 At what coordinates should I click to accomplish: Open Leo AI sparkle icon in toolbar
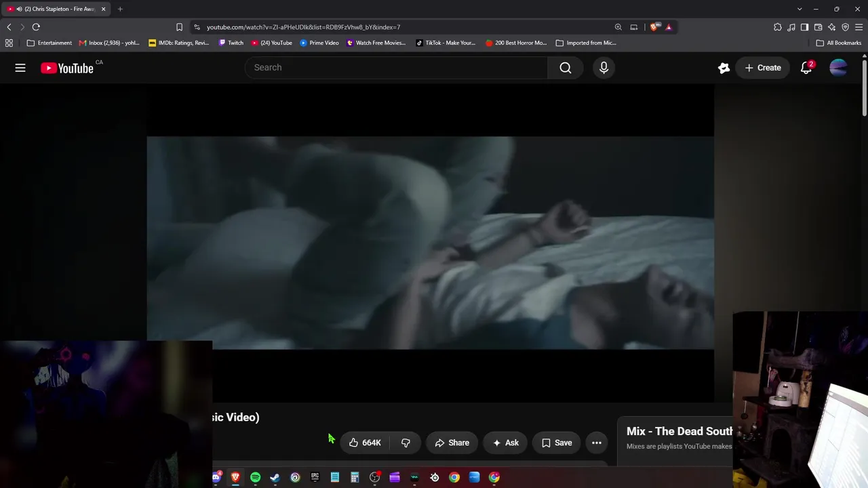point(831,27)
